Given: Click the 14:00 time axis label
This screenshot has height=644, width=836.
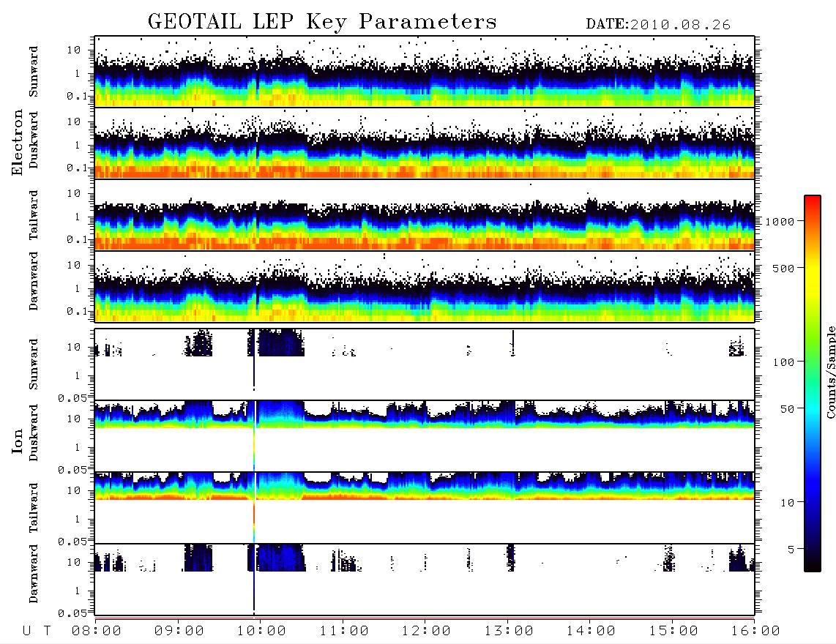Looking at the screenshot, I should (591, 631).
